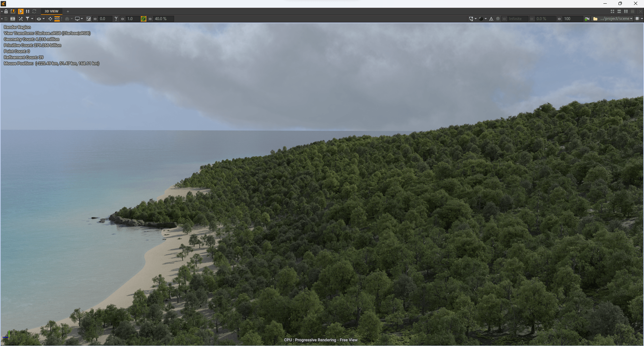The height and width of the screenshot is (346, 644).
Task: Open the tools crossed wrench icon
Action: pyautogui.click(x=21, y=19)
